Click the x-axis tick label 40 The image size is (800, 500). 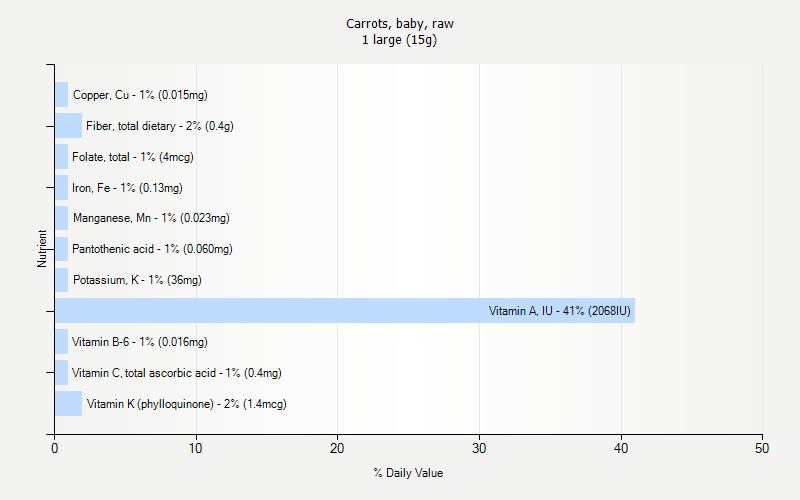[620, 448]
